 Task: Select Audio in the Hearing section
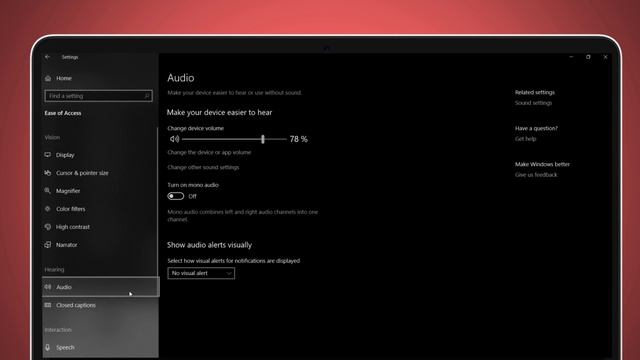pyautogui.click(x=101, y=287)
